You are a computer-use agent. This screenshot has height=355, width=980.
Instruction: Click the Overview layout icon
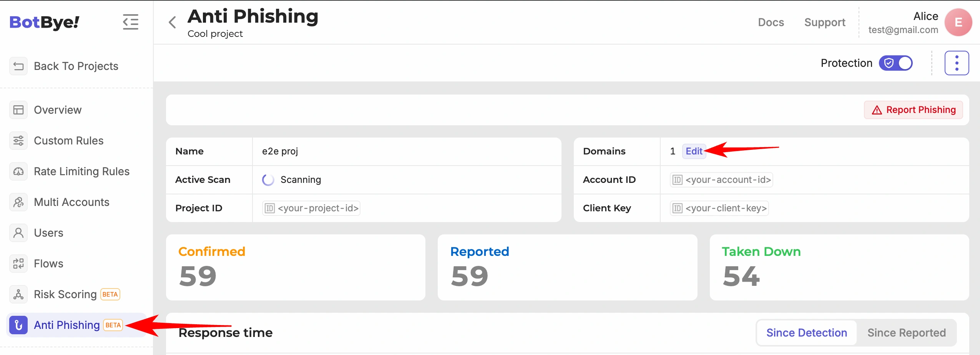tap(18, 110)
